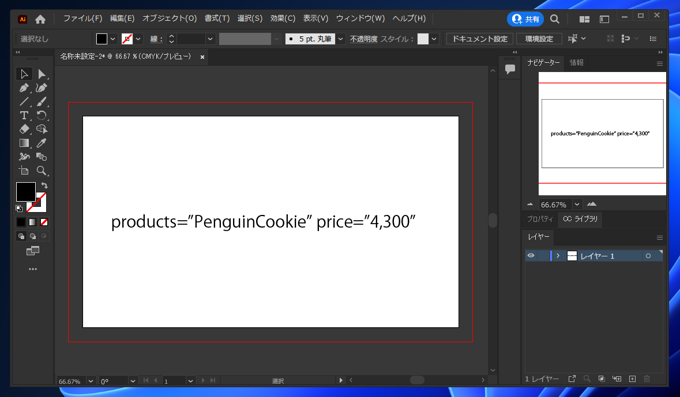Select the Width/Warp tool

pyautogui.click(x=24, y=157)
